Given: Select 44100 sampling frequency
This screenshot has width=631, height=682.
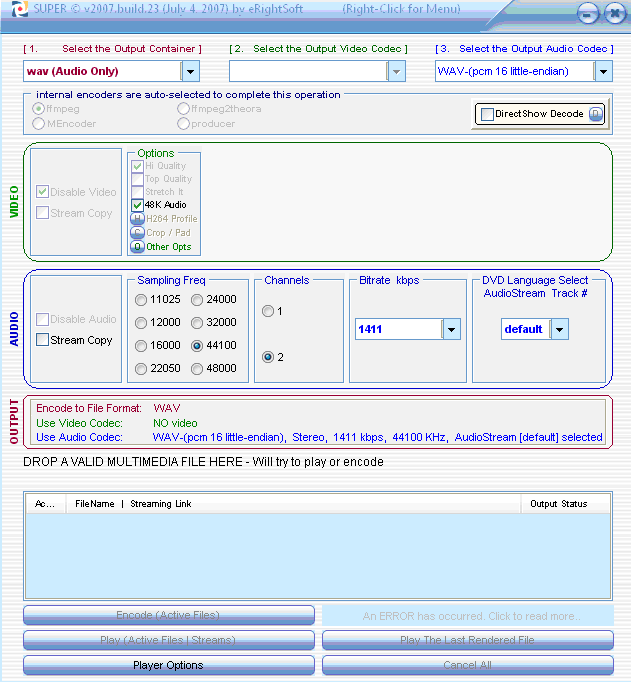Looking at the screenshot, I should point(197,346).
